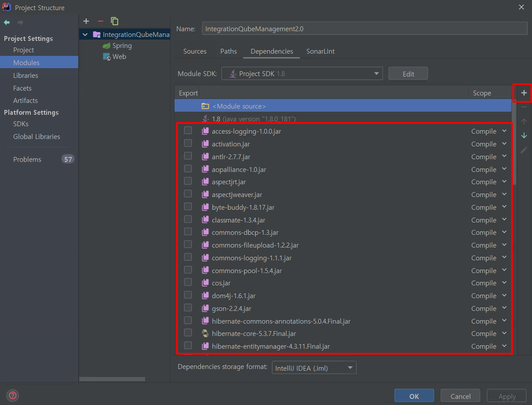
Task: Check export for commons-dbcp-1.3.jar
Action: (x=188, y=232)
